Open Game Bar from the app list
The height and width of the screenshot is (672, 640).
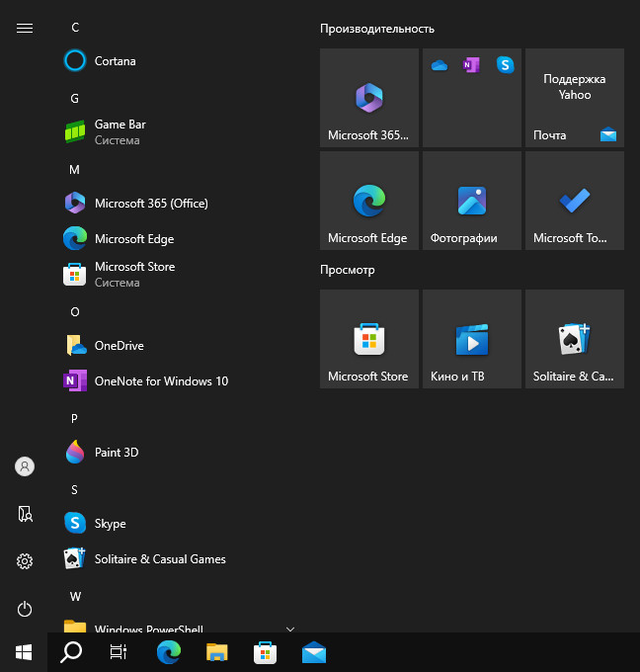pos(178,132)
